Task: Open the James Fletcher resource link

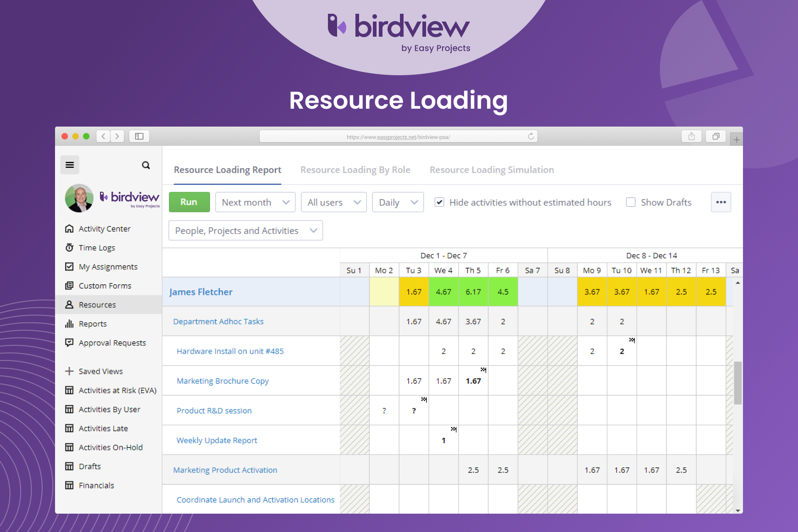Action: point(200,292)
